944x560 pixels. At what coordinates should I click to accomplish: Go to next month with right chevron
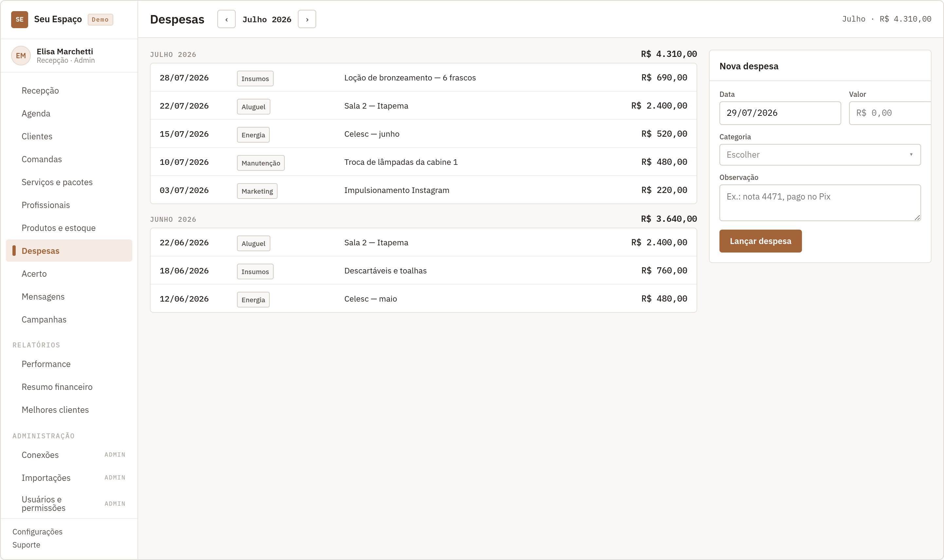307,19
